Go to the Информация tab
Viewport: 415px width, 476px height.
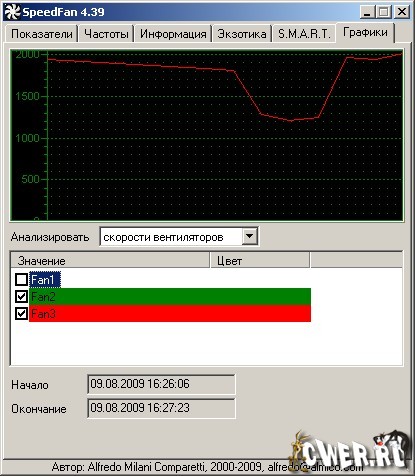pos(173,34)
